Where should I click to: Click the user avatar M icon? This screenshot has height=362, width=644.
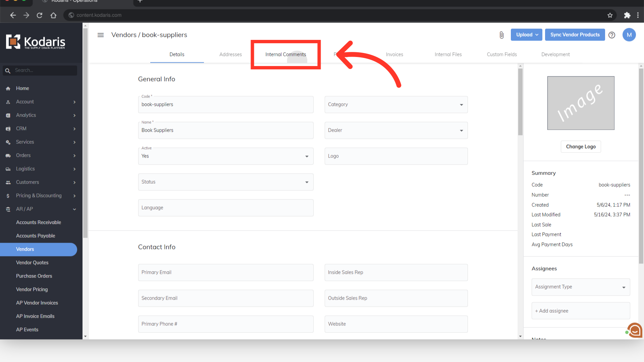(629, 35)
